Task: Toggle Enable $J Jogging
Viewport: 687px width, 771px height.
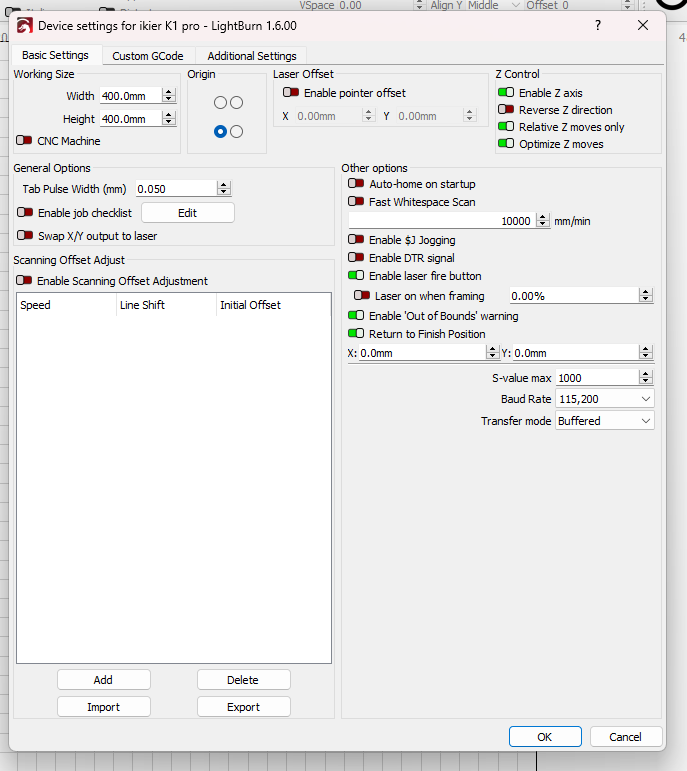Action: coord(356,239)
